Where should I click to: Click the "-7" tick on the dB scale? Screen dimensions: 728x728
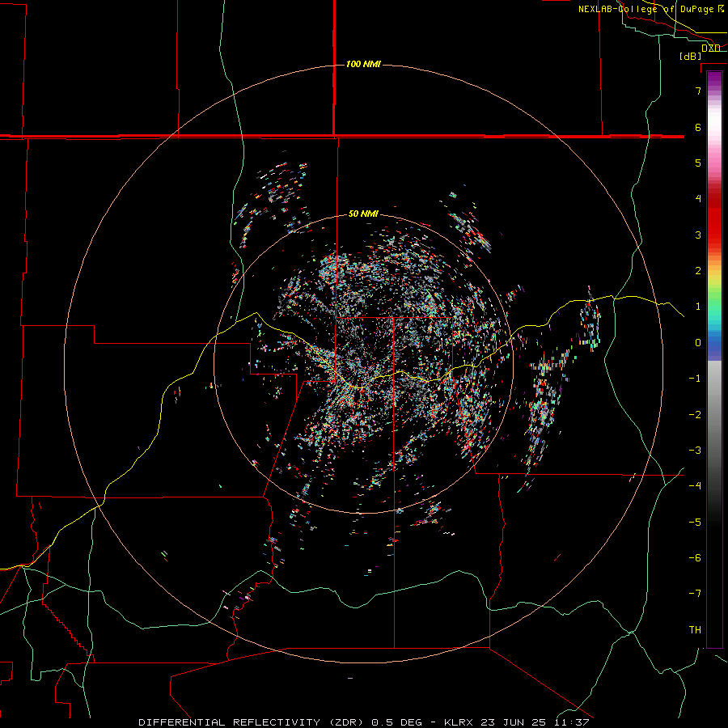[x=695, y=594]
